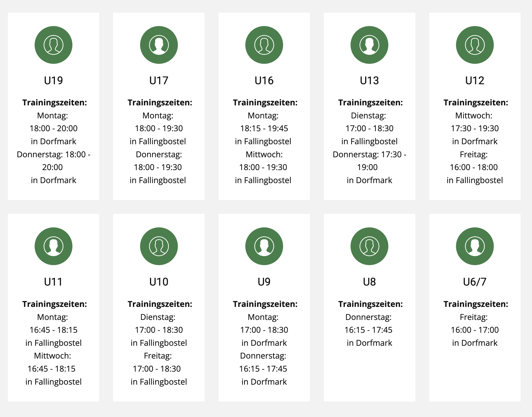Click the U19 team avatar icon
532x417 pixels.
pos(53,45)
